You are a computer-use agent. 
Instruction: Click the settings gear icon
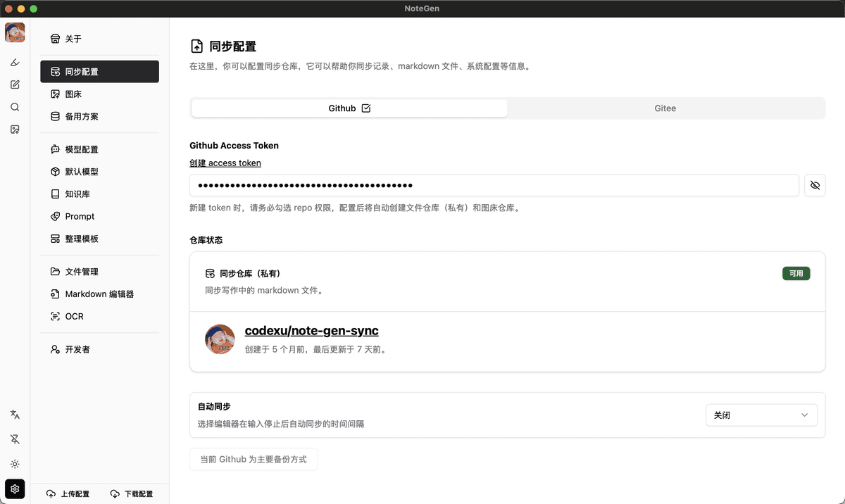[15, 489]
